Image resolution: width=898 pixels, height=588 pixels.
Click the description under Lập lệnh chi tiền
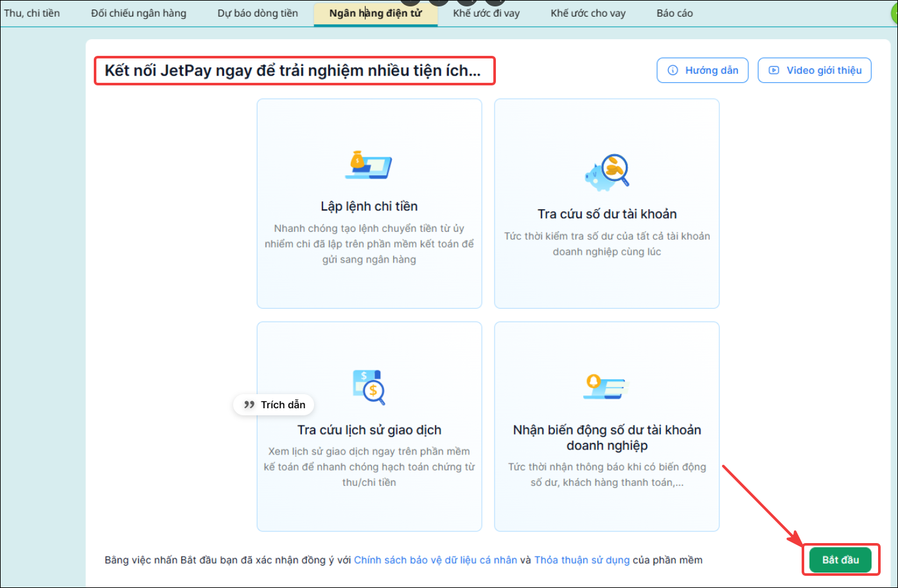click(x=369, y=244)
